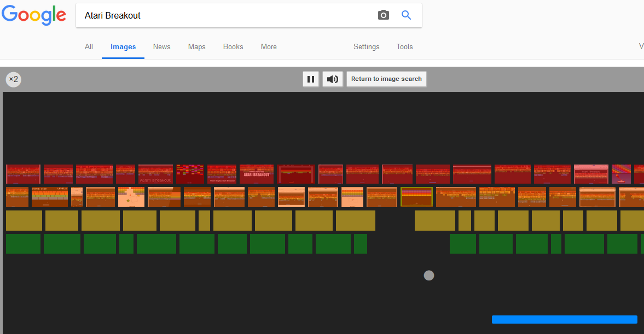Viewport: 644px width, 334px height.
Task: Click the gray Breakout ball
Action: point(429,276)
